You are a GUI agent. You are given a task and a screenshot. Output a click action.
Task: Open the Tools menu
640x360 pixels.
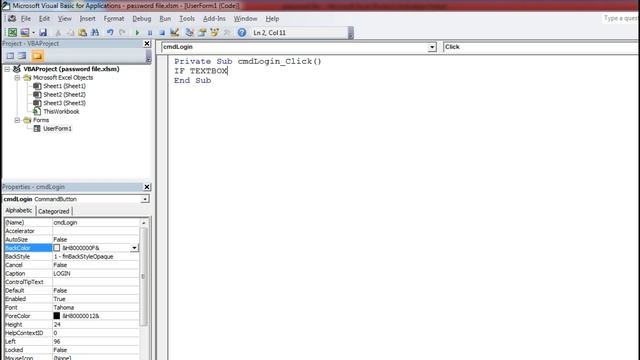(187, 19)
